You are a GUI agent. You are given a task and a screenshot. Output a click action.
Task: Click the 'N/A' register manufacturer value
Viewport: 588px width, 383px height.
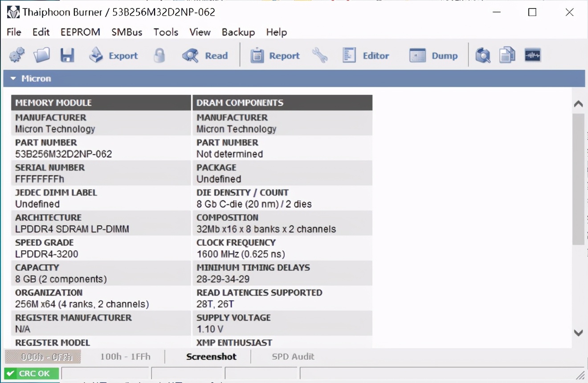pos(23,329)
